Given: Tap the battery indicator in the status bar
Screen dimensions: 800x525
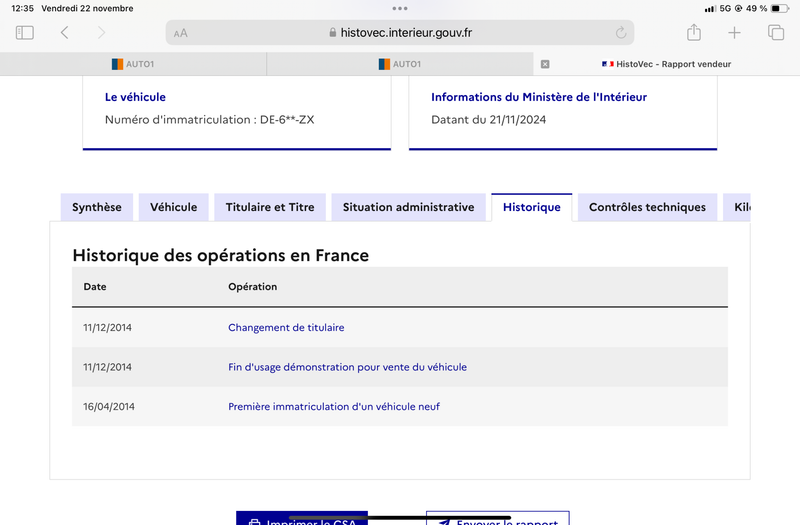Looking at the screenshot, I should 780,8.
